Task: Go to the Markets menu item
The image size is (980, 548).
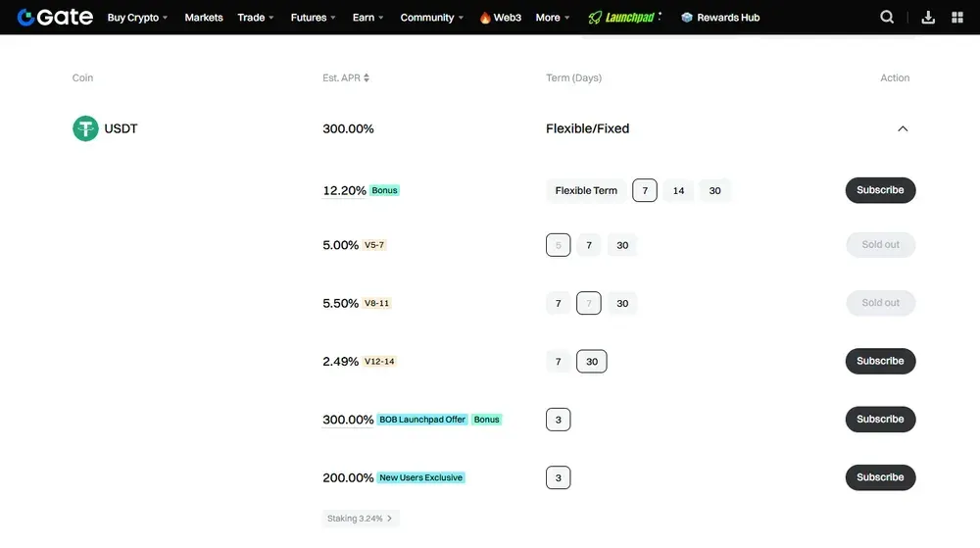Action: tap(204, 18)
